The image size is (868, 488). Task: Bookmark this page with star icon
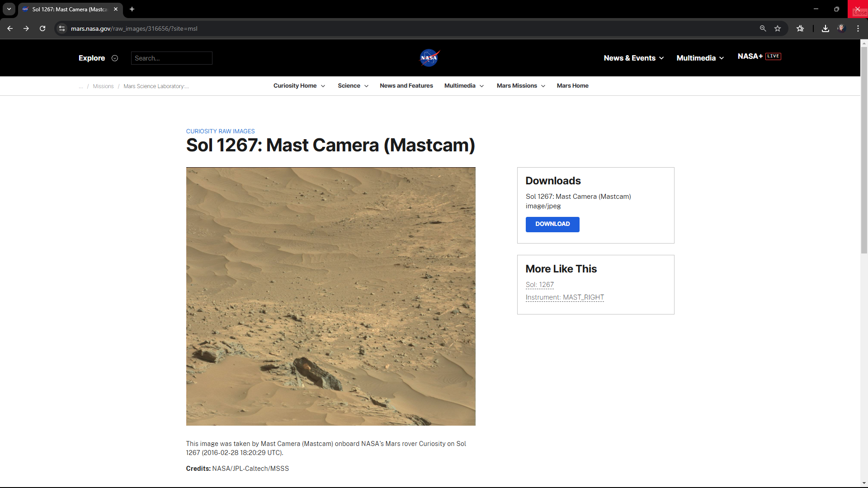pyautogui.click(x=778, y=28)
